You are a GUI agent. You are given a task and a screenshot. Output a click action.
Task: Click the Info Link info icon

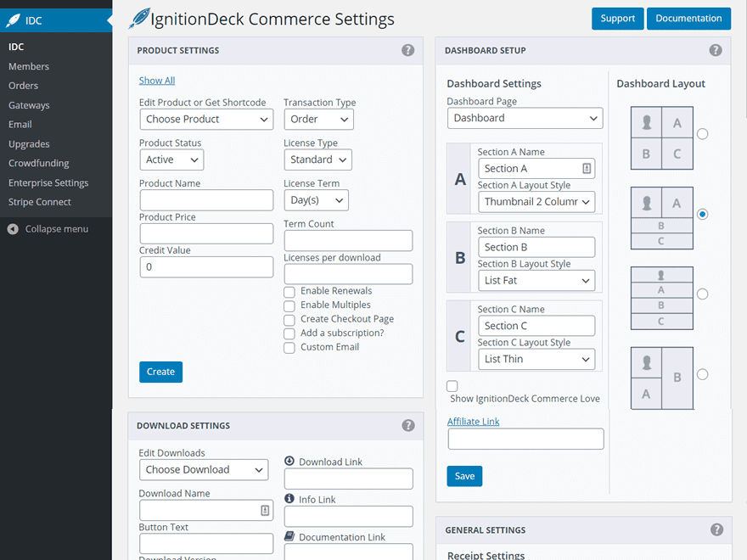click(289, 499)
